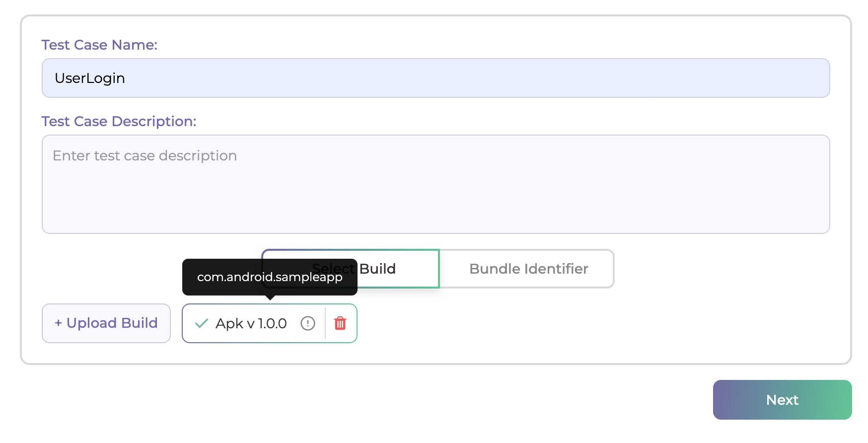
Task: Click the "Apk v 1.0.0" version text
Action: (x=251, y=323)
